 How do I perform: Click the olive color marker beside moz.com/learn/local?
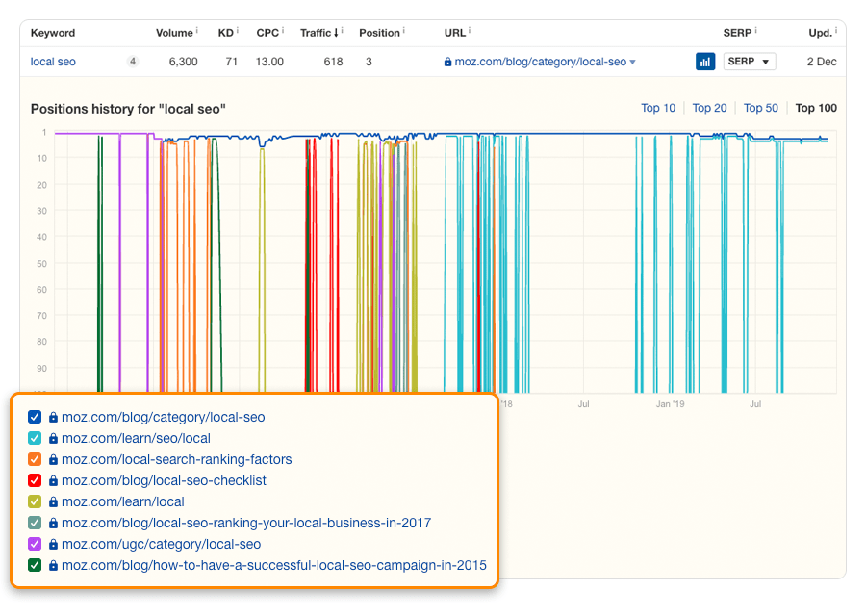coord(34,501)
